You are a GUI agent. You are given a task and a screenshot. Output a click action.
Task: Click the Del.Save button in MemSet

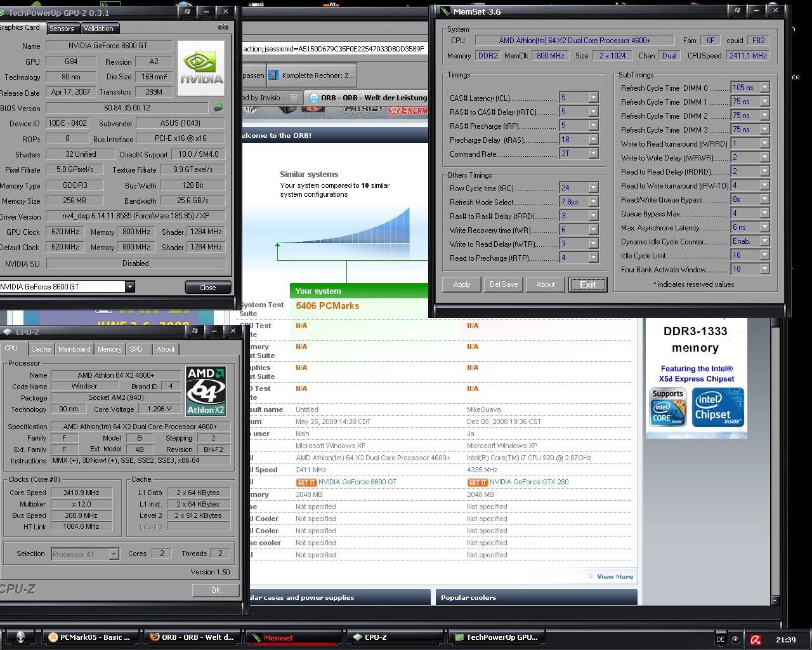click(504, 284)
